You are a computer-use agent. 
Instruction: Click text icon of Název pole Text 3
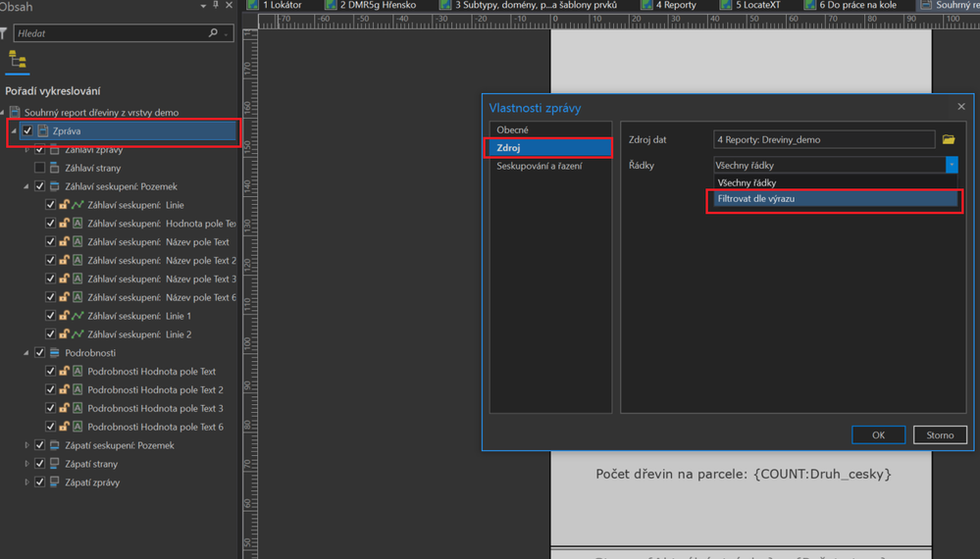pos(77,279)
